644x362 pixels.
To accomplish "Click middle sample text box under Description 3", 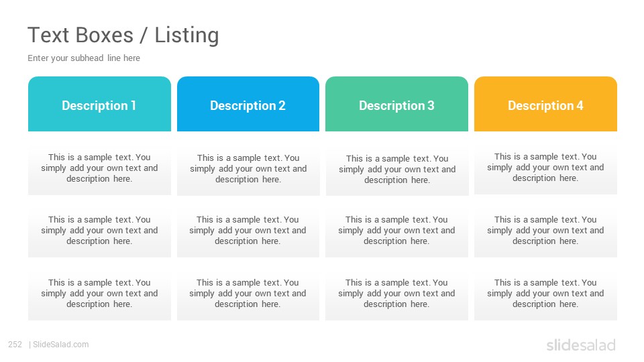I will [396, 230].
